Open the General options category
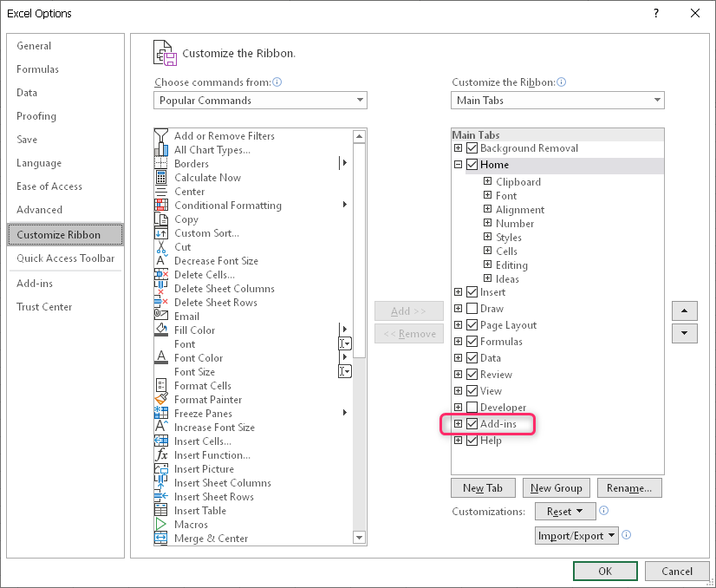Screen dimensions: 716x588 65,46
